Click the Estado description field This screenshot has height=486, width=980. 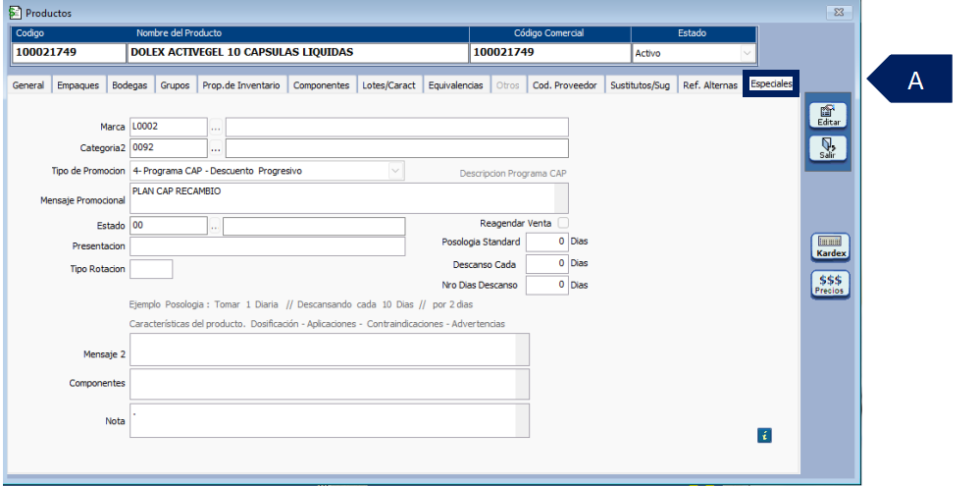pos(314,227)
